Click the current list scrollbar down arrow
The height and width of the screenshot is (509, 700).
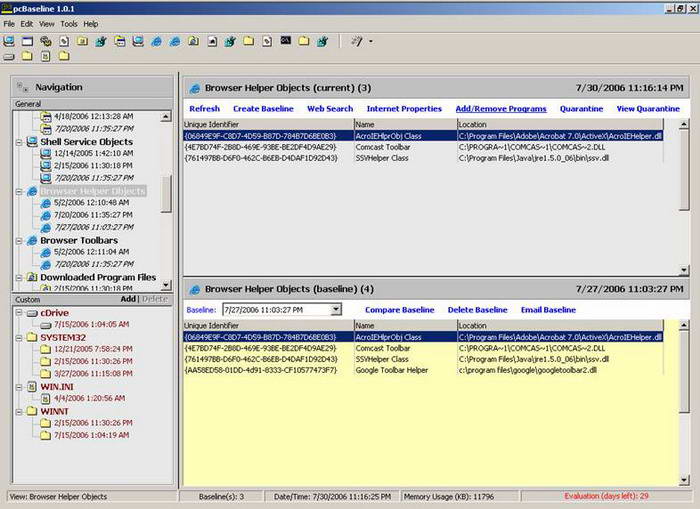coord(684,269)
